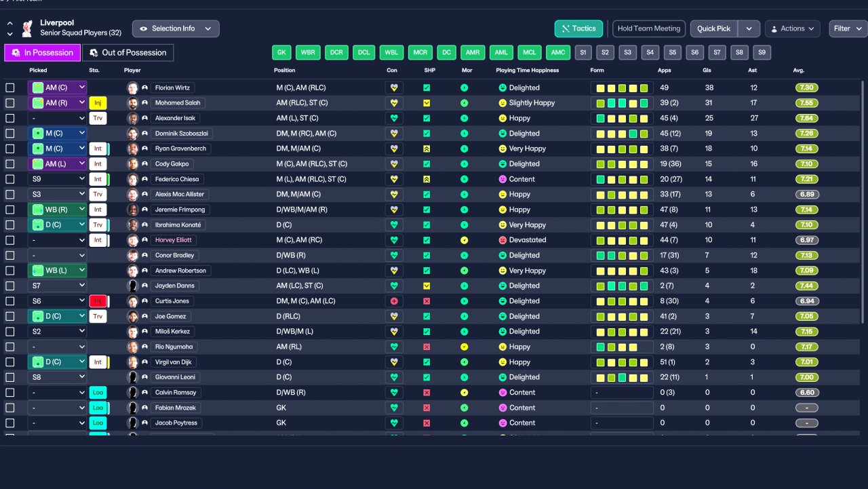868x489 pixels.
Task: Click Ibrahima Konaté's condition heart icon
Action: coord(393,224)
